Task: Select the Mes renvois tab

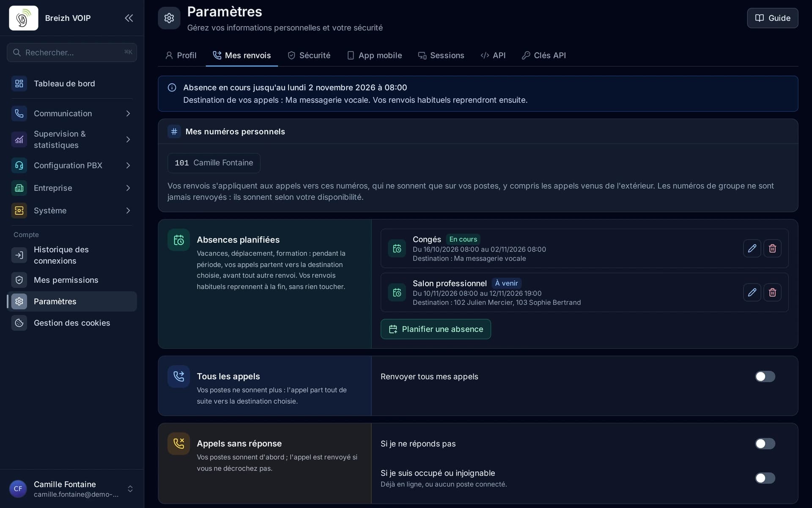Action: [241, 55]
